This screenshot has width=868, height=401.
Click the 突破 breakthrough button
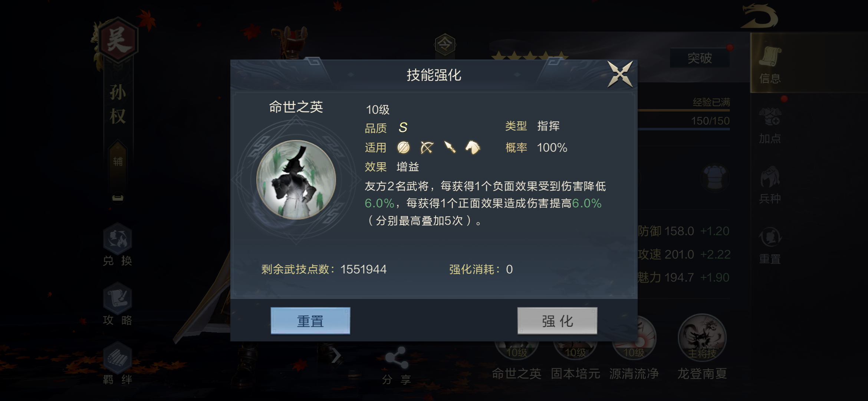700,58
